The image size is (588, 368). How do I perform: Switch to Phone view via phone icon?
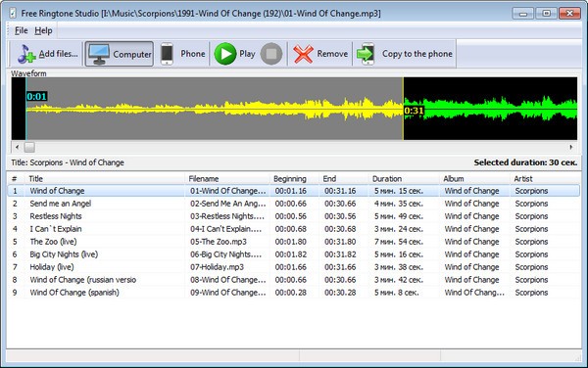(x=167, y=54)
